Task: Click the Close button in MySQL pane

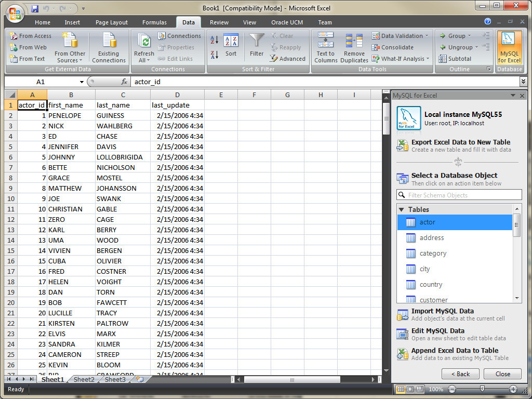Action: (502, 374)
